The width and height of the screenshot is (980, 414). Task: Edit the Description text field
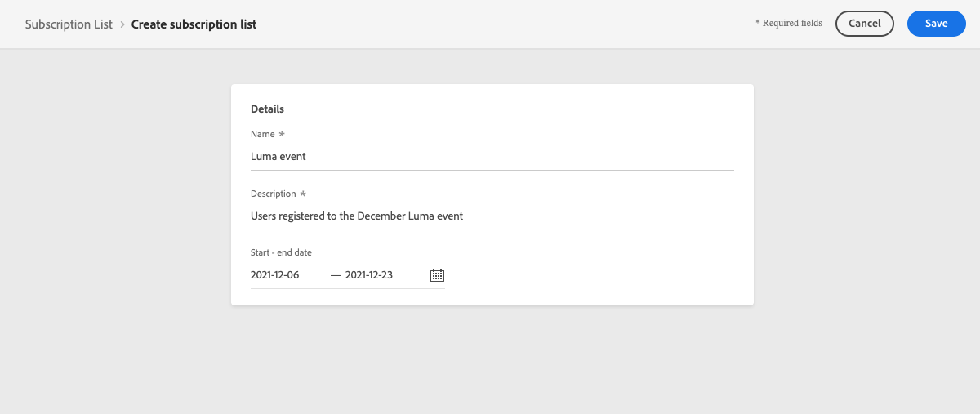point(492,216)
